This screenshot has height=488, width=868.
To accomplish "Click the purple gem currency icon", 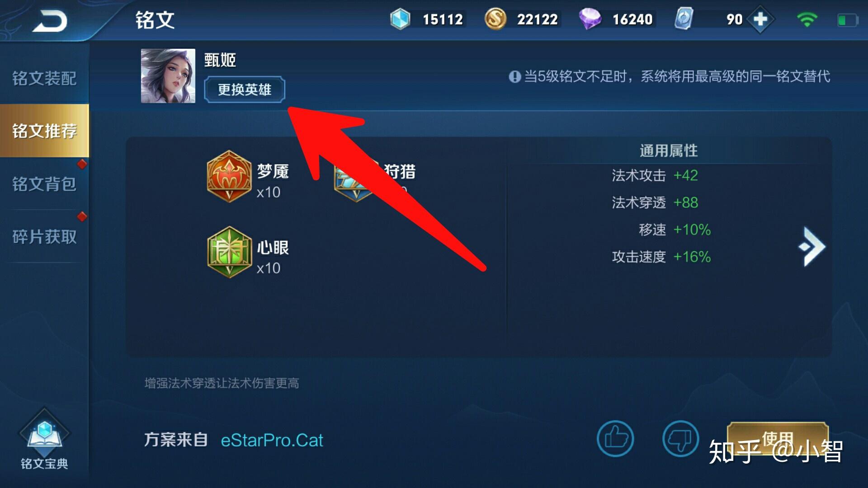I will tap(590, 19).
